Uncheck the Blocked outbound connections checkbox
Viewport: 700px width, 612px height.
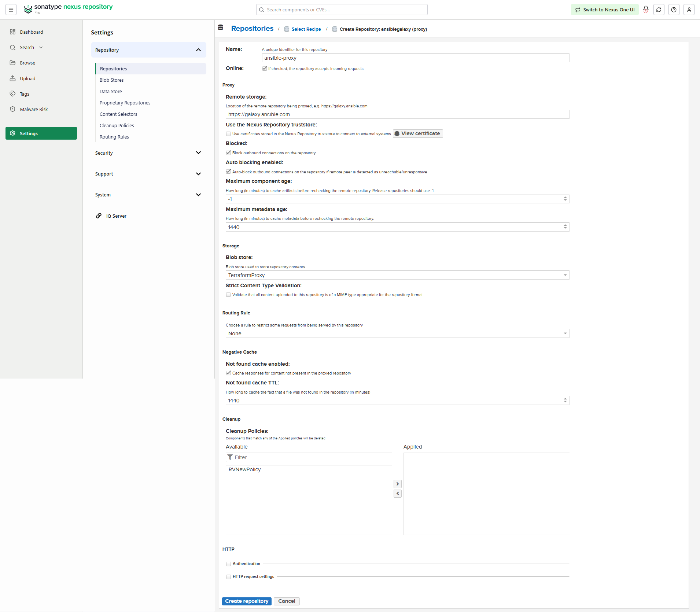[228, 153]
